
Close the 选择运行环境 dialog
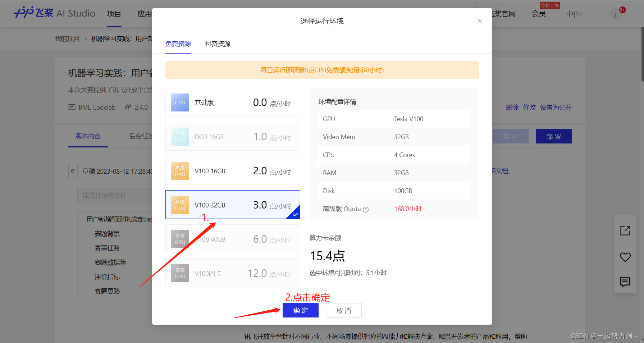479,21
